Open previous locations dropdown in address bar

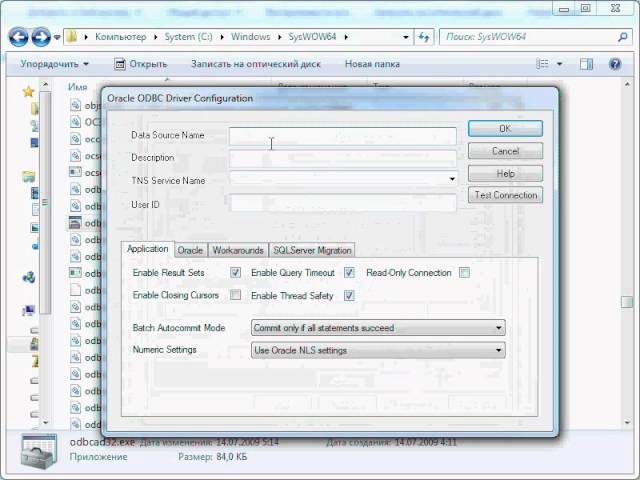tap(405, 37)
